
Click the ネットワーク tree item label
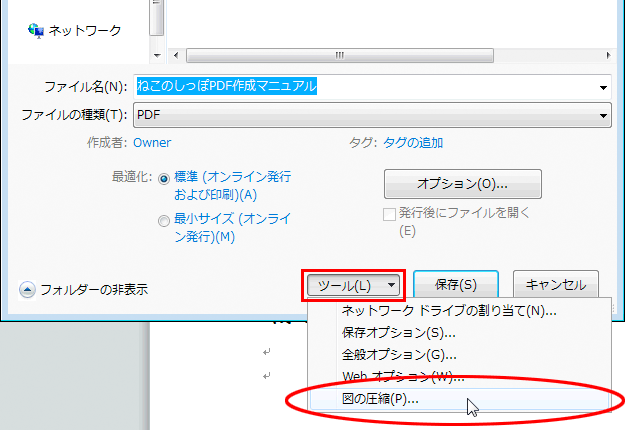pyautogui.click(x=85, y=31)
